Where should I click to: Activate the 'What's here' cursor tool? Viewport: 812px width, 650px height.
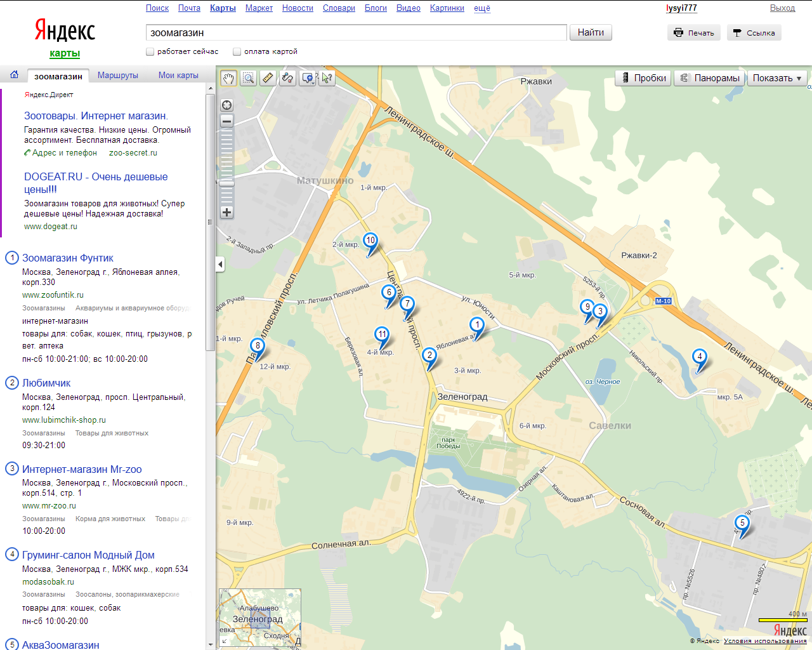pos(327,78)
